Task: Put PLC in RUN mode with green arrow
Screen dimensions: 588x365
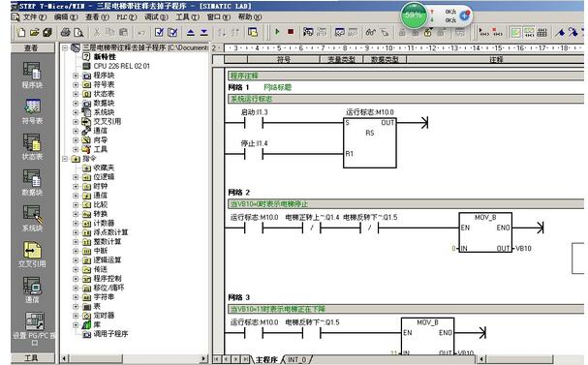Action: (277, 32)
